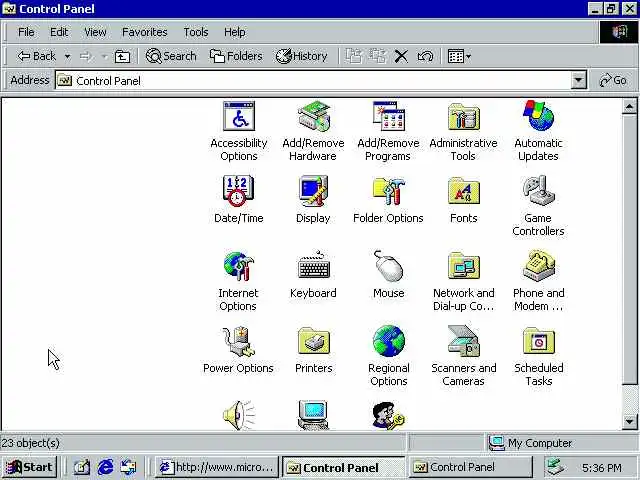Screen dimensions: 640x480
Task: Click Show Desktop quick launch icon
Action: [x=81, y=467]
